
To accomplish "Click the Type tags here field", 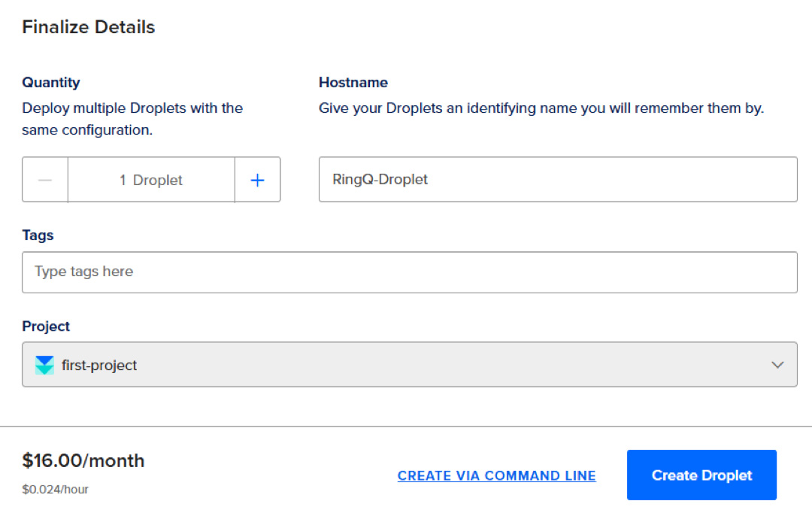I will click(x=409, y=272).
